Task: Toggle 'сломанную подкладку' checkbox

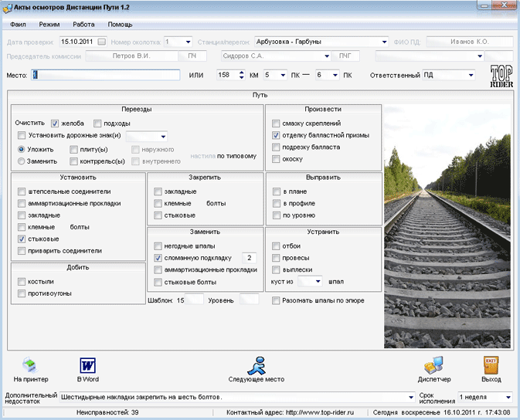Action: coord(158,257)
